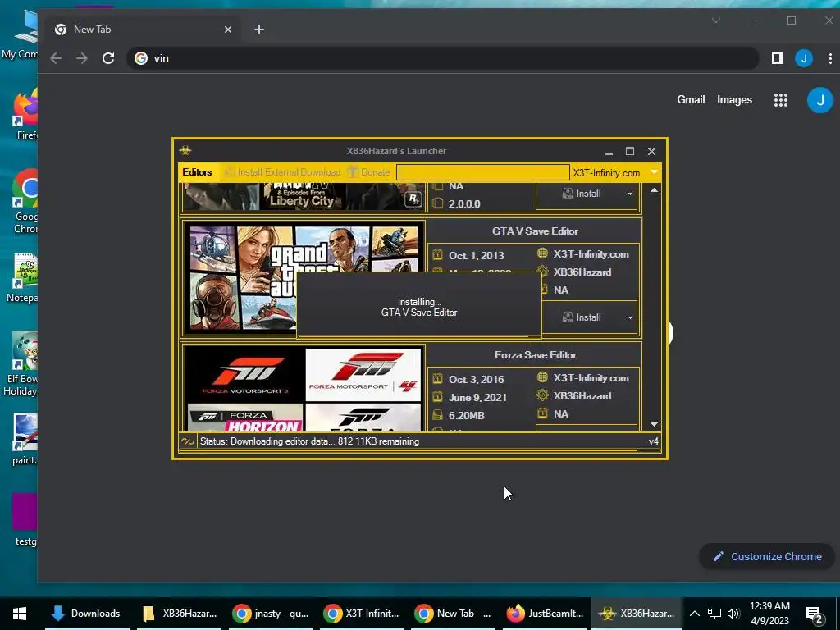Image resolution: width=840 pixels, height=630 pixels.
Task: Click the Chrome address bar containing vin
Action: pyautogui.click(x=442, y=58)
